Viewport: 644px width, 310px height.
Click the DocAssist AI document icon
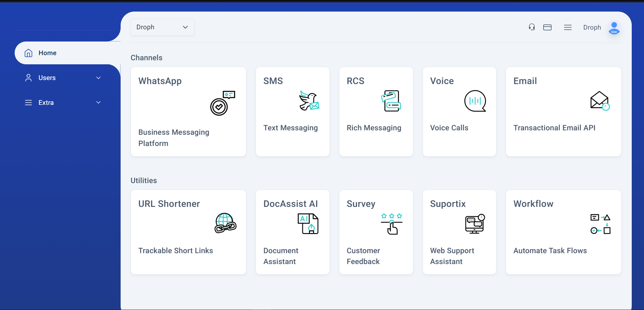[x=308, y=224]
